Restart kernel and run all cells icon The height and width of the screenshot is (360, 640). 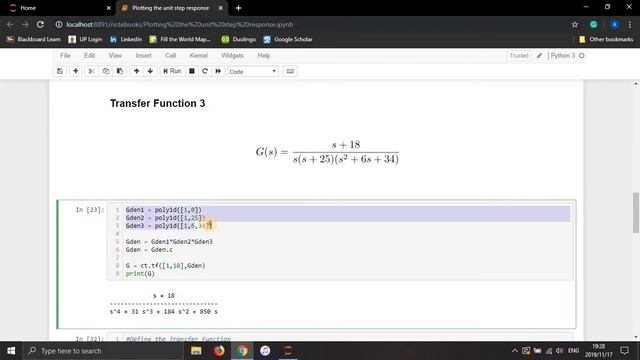coord(218,71)
